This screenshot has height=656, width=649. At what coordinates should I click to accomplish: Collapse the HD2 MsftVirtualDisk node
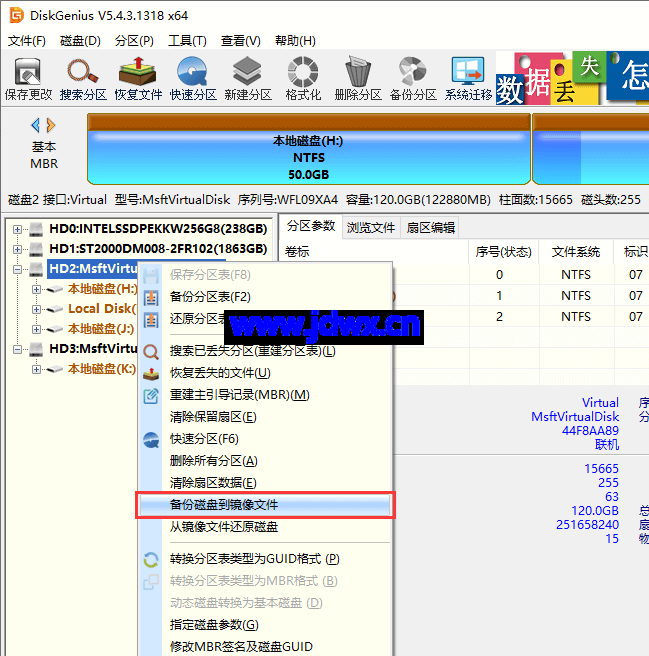[x=17, y=269]
